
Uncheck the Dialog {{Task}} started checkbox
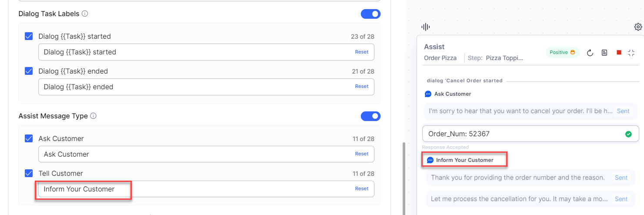(29, 36)
